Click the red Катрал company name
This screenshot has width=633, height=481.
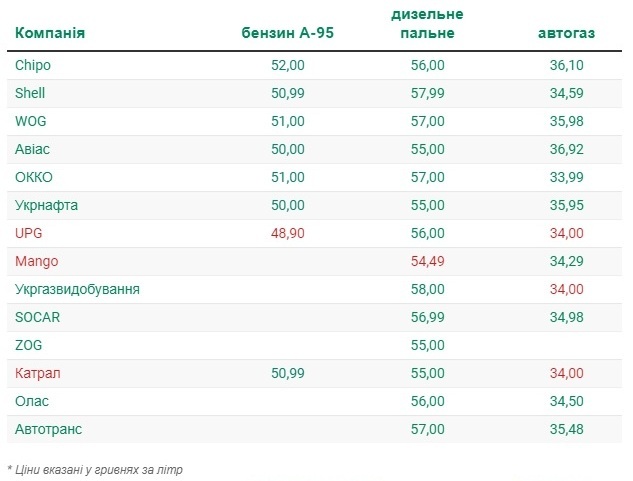click(x=38, y=374)
